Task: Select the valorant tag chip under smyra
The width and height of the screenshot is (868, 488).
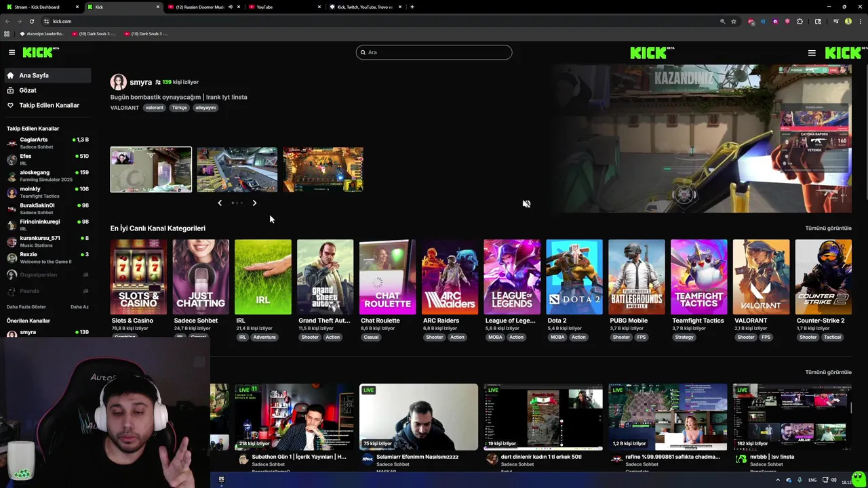Action: [155, 108]
